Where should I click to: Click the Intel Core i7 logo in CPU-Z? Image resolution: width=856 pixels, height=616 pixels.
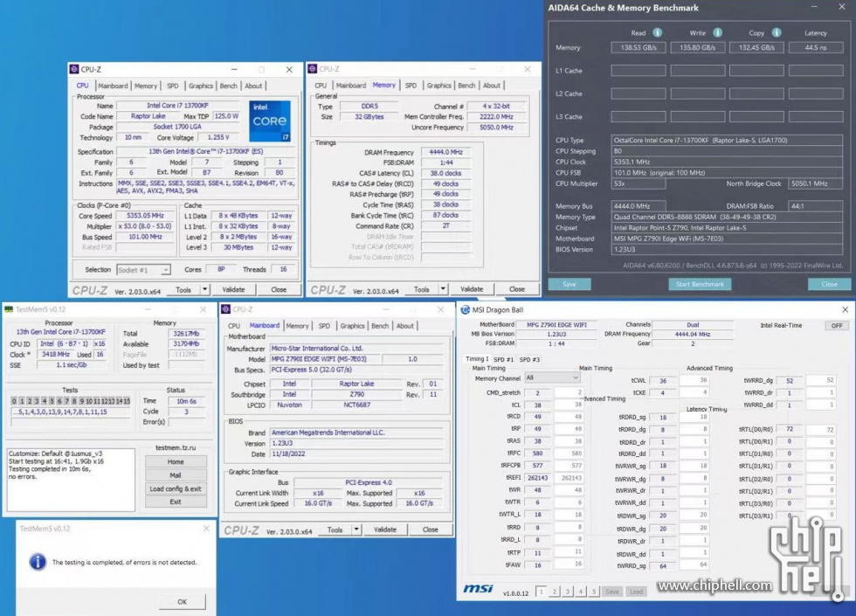click(270, 121)
